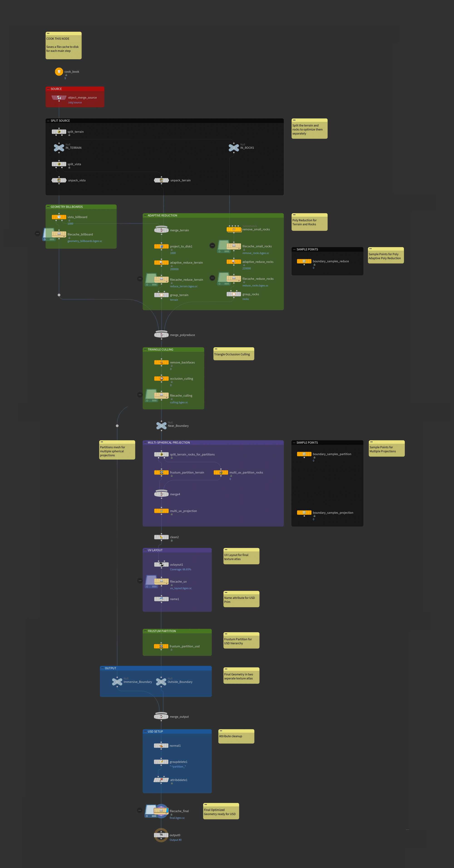Select the occlusion_culling node
454x868 pixels.
[x=162, y=378]
